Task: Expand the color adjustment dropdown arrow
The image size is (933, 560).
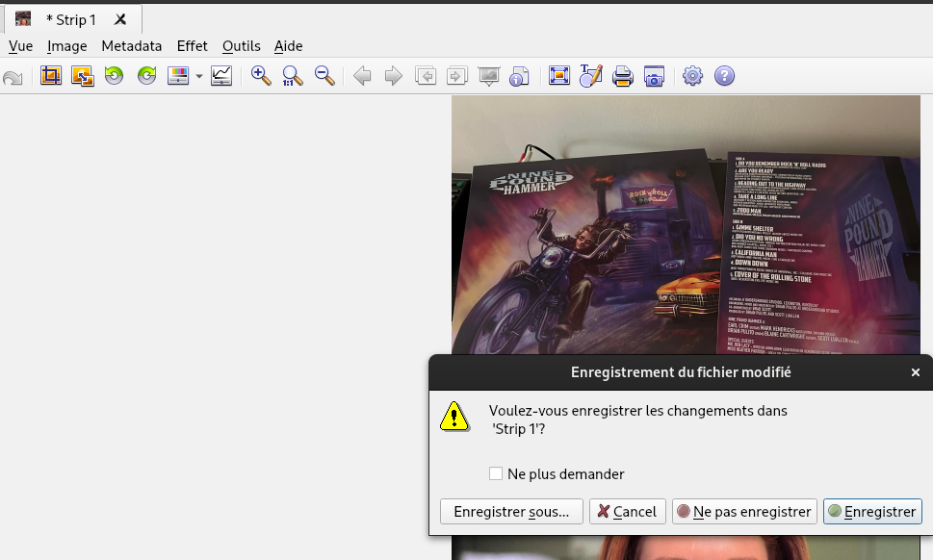Action: point(198,76)
